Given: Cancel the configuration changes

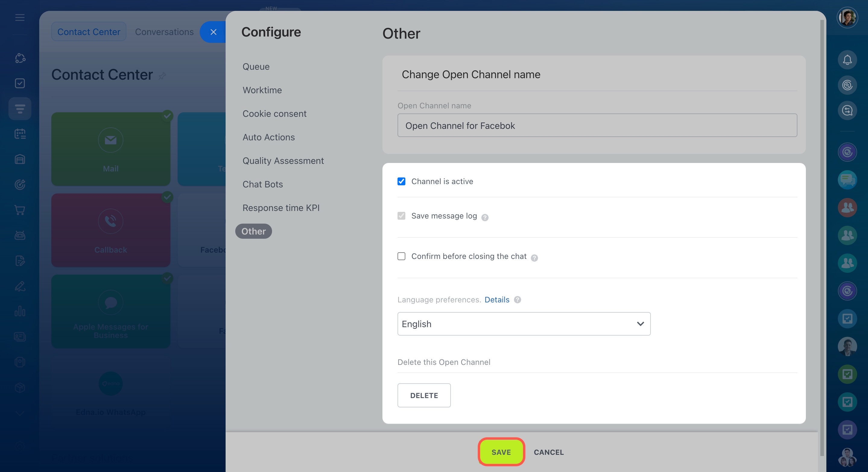Looking at the screenshot, I should [549, 452].
